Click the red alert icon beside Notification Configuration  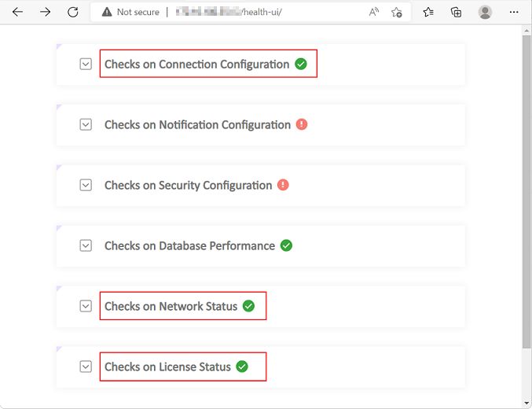(x=302, y=125)
